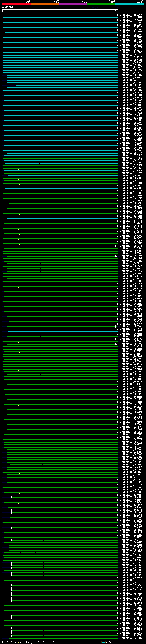Click the 'Large gaps' legend text
The height and width of the screenshot is (644, 146).
pos(10,642)
